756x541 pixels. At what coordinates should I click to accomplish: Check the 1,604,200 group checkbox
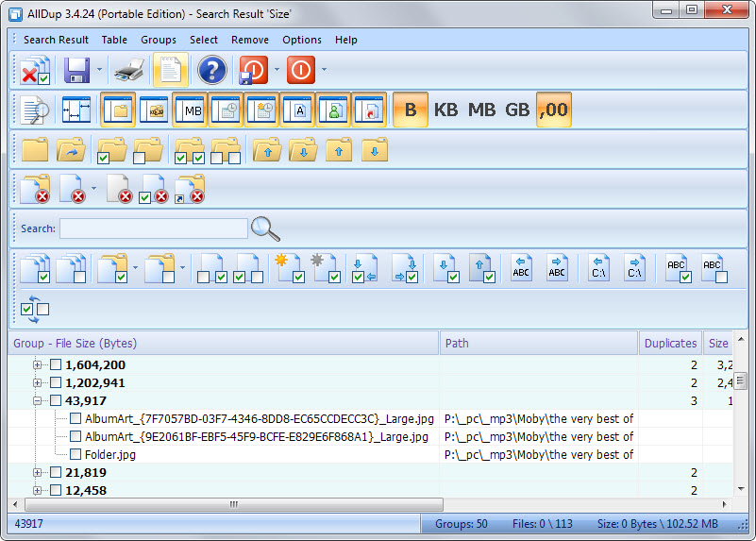tap(56, 364)
